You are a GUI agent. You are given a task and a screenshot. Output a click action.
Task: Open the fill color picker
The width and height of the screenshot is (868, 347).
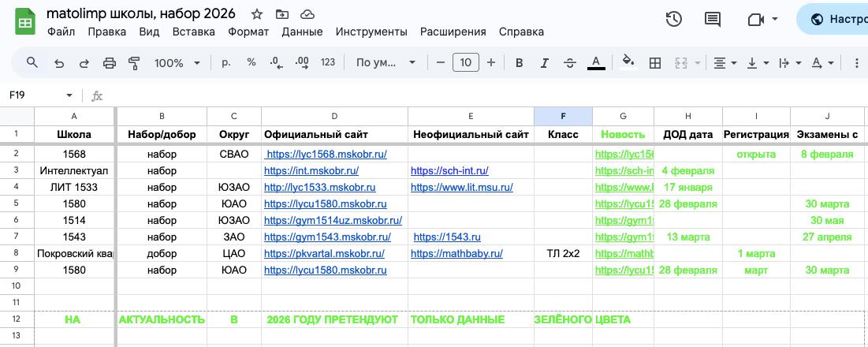(x=628, y=63)
